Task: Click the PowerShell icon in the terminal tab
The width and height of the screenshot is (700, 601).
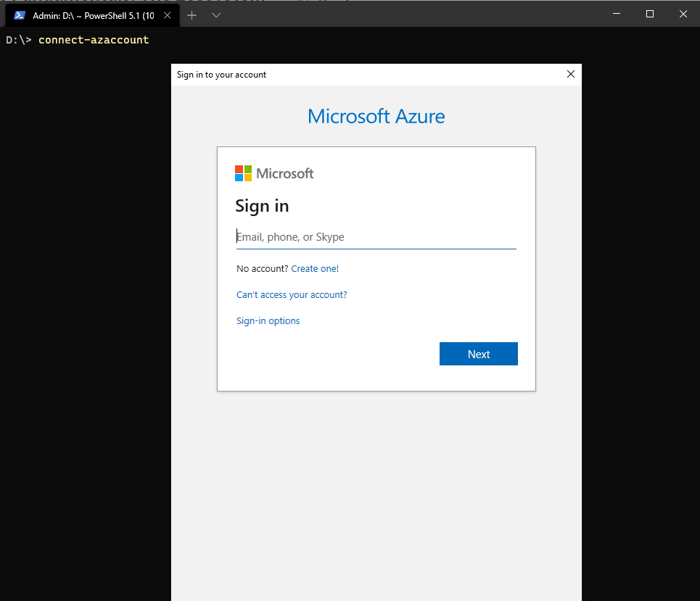Action: tap(19, 16)
